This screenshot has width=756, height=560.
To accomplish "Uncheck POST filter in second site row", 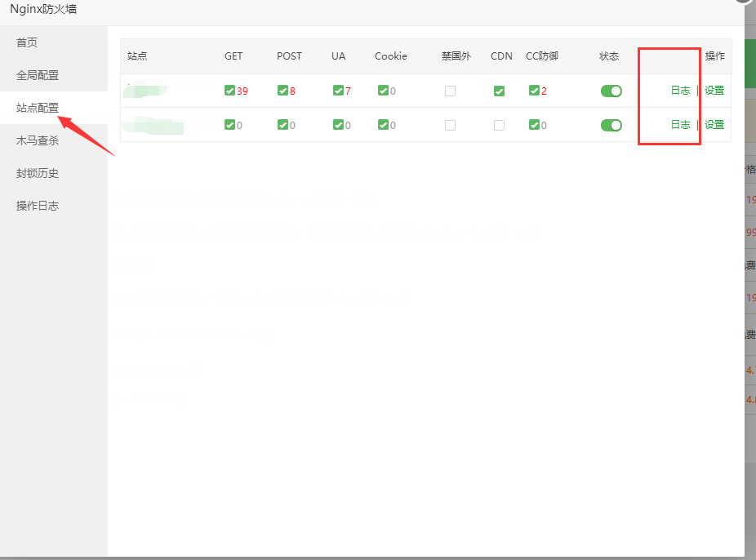I will (282, 125).
